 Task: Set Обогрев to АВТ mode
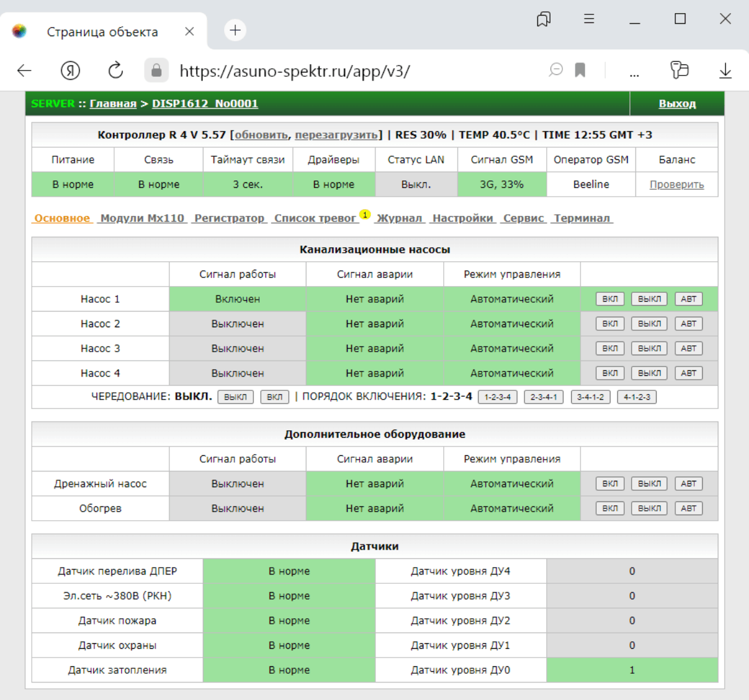coord(688,508)
